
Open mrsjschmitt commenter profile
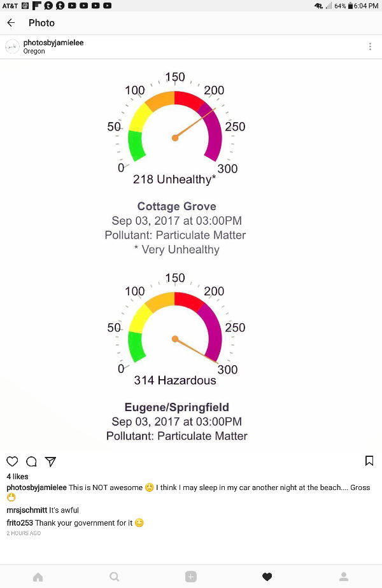[x=27, y=510]
